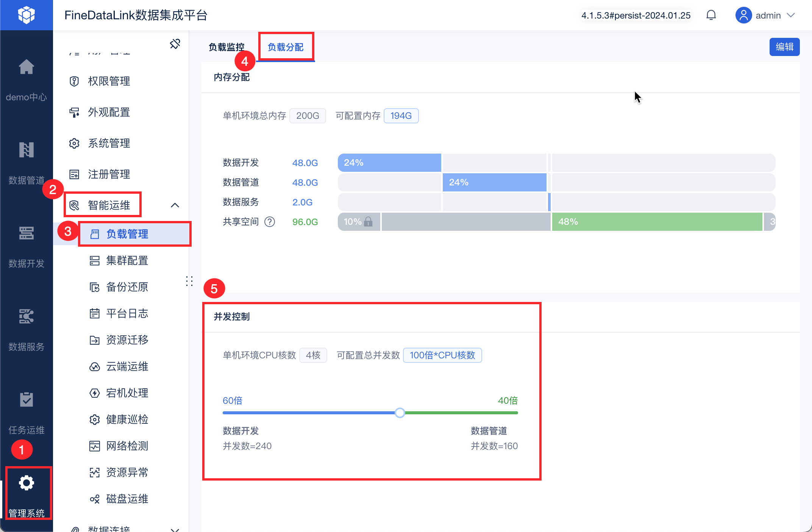Click the 资源异常 icon
Image resolution: width=812 pixels, height=532 pixels.
(94, 472)
